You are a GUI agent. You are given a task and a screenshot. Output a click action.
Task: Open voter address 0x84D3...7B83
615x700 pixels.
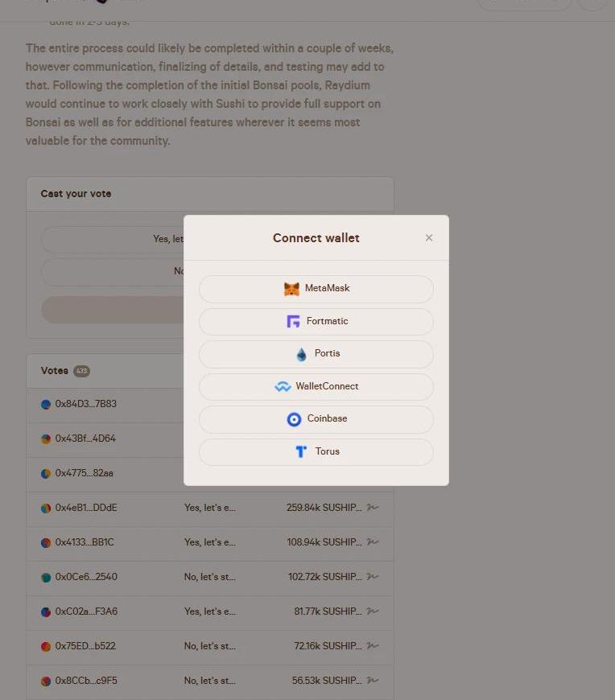point(85,404)
